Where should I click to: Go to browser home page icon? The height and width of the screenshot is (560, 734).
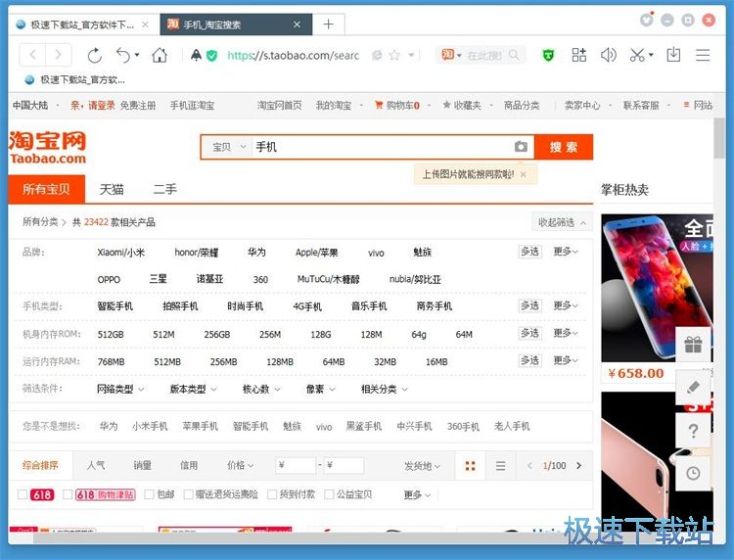(x=160, y=55)
